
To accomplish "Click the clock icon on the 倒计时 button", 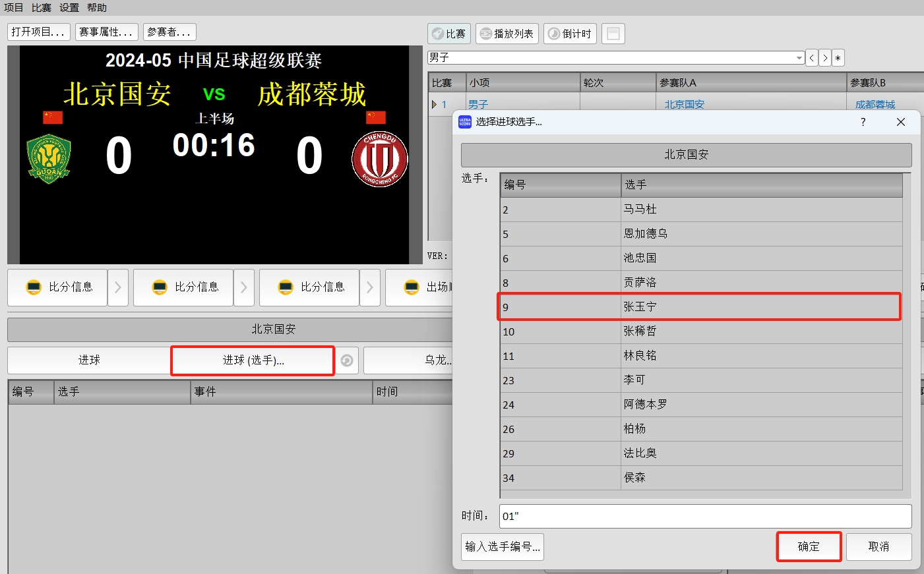I will 553,34.
